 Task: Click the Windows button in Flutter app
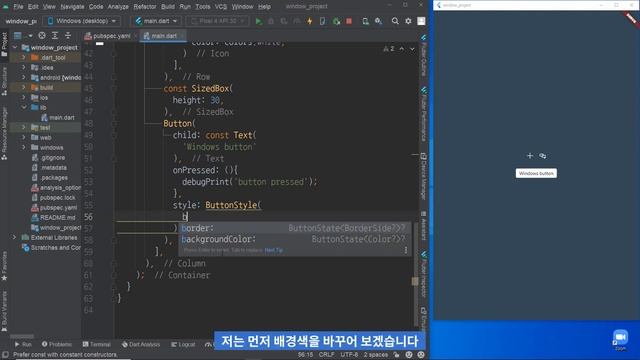click(536, 173)
